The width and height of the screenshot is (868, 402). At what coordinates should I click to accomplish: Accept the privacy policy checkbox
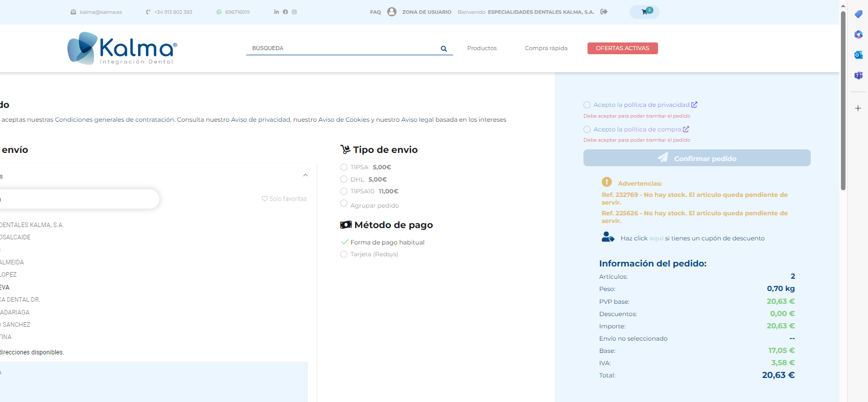tap(587, 105)
